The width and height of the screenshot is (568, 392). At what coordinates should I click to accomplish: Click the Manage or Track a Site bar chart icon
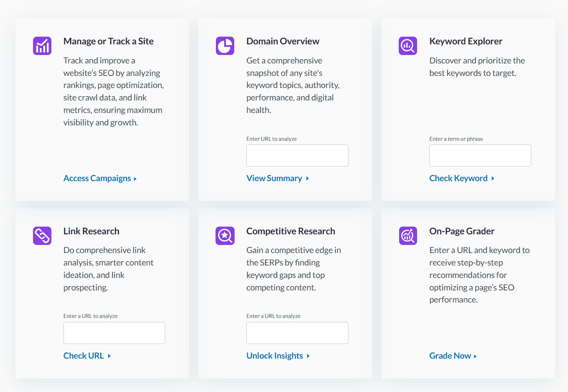pos(42,45)
